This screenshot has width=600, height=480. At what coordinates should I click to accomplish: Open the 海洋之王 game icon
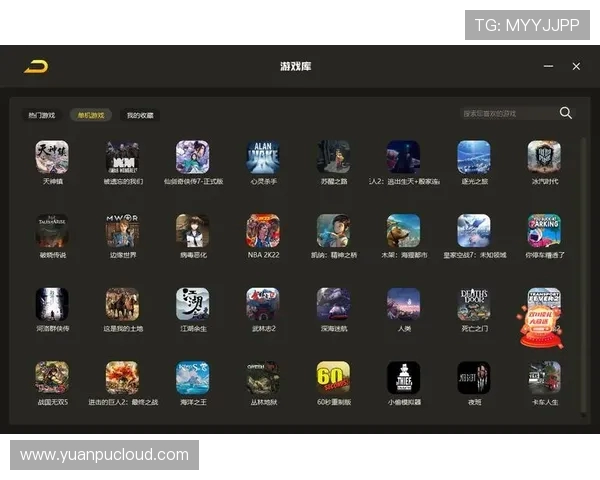193,378
